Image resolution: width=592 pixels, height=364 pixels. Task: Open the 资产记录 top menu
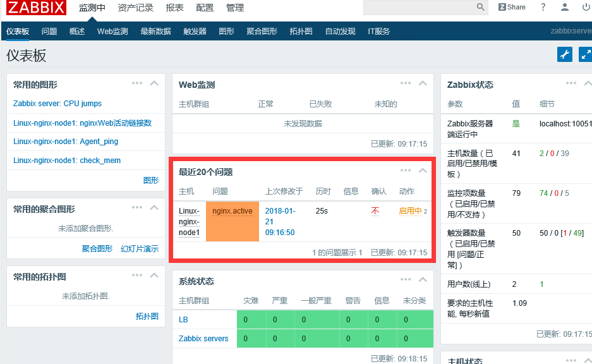(x=136, y=8)
